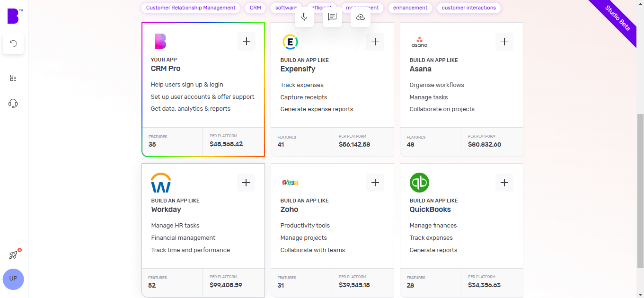Click the QuickBooks logo on its card
644x298 pixels.
tap(419, 182)
